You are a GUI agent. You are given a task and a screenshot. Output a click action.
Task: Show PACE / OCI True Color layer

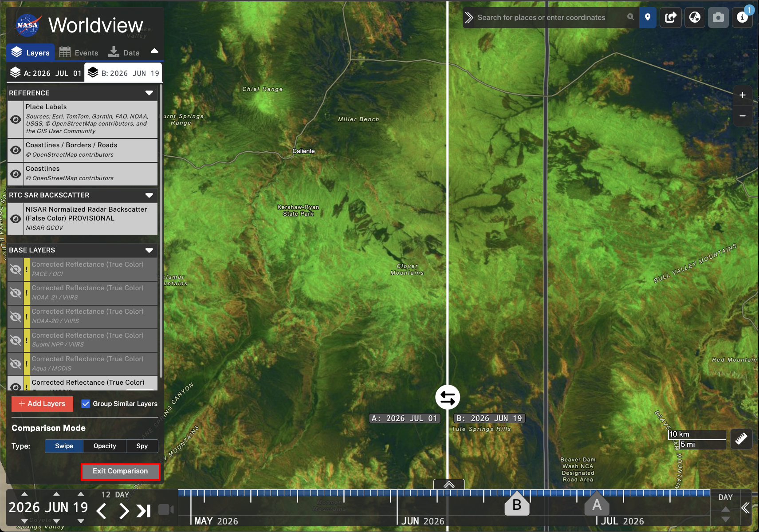16,269
